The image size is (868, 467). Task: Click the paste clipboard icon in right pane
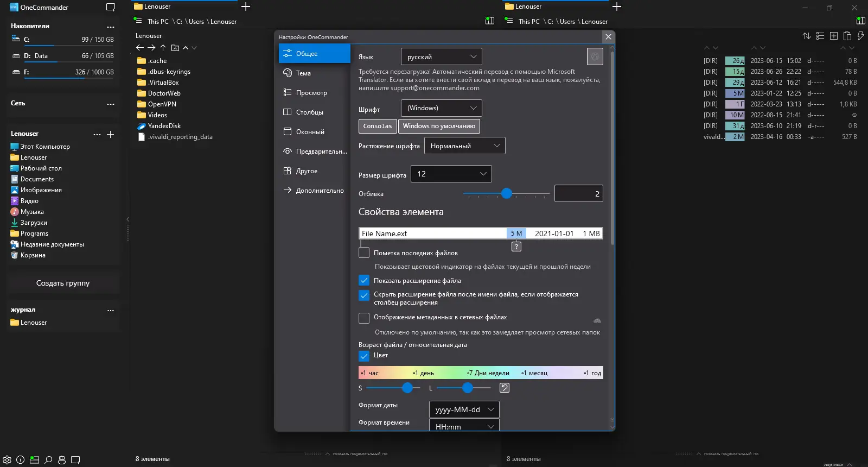click(x=847, y=36)
